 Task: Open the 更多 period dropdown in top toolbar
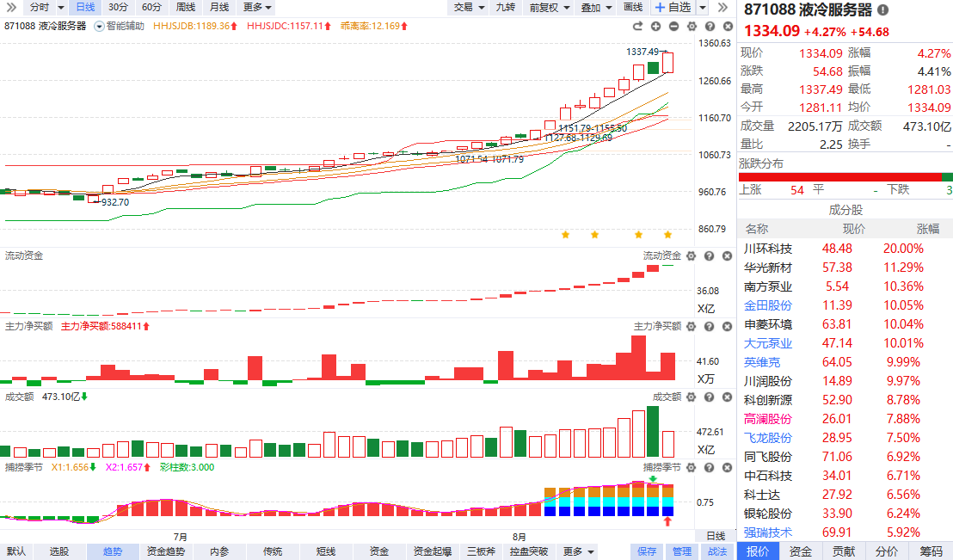[257, 7]
